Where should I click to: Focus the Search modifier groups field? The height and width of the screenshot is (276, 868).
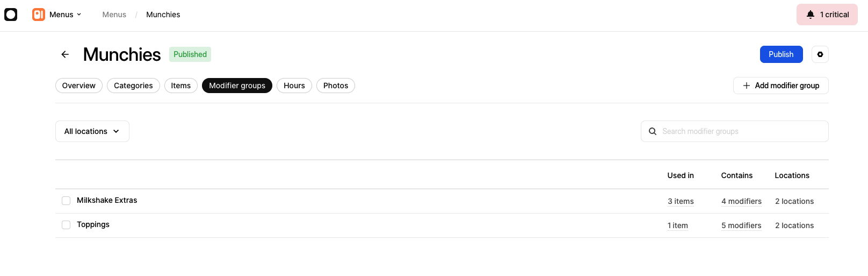[735, 131]
